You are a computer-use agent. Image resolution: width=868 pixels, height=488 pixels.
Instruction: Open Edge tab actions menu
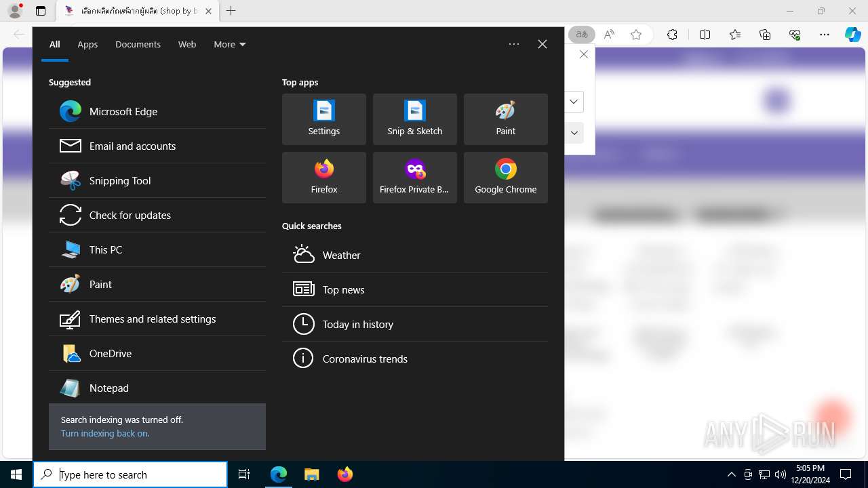coord(41,11)
